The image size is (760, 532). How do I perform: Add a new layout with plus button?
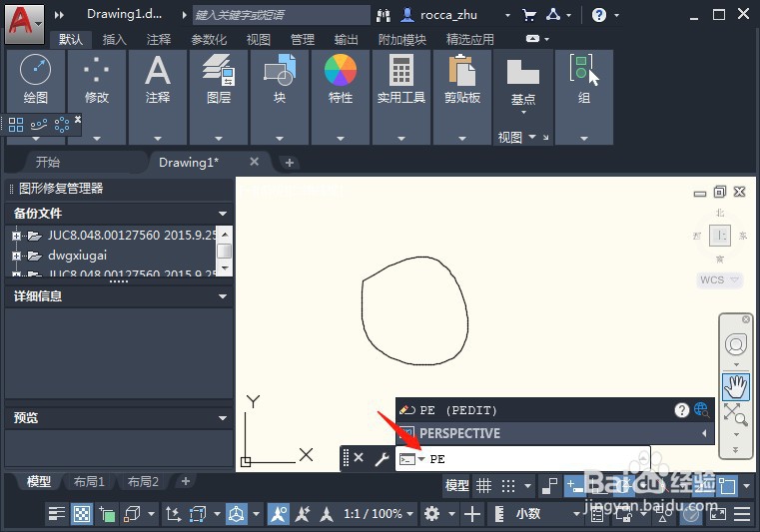[185, 481]
